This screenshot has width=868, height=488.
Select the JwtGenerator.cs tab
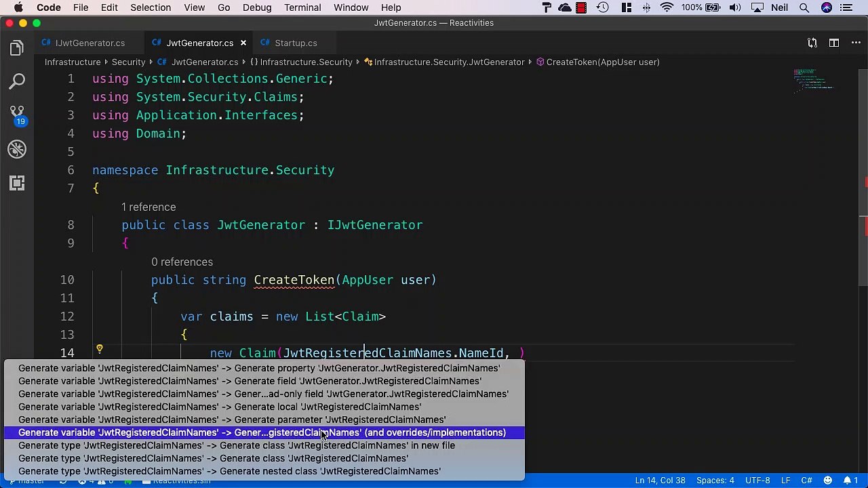pyautogui.click(x=200, y=43)
